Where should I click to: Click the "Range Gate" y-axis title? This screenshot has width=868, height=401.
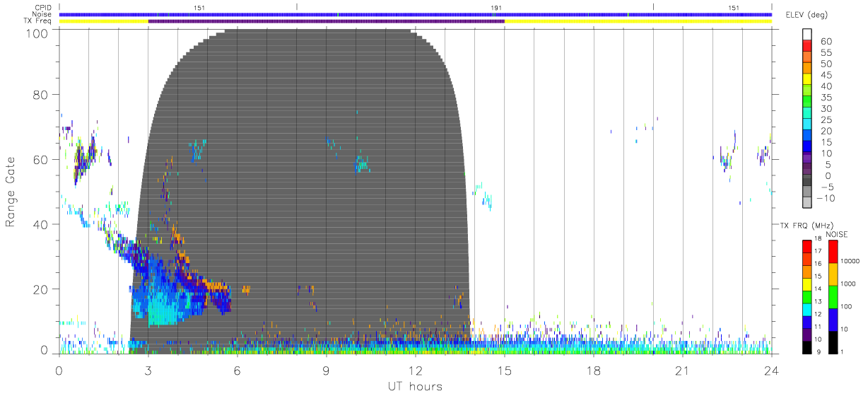tap(11, 192)
